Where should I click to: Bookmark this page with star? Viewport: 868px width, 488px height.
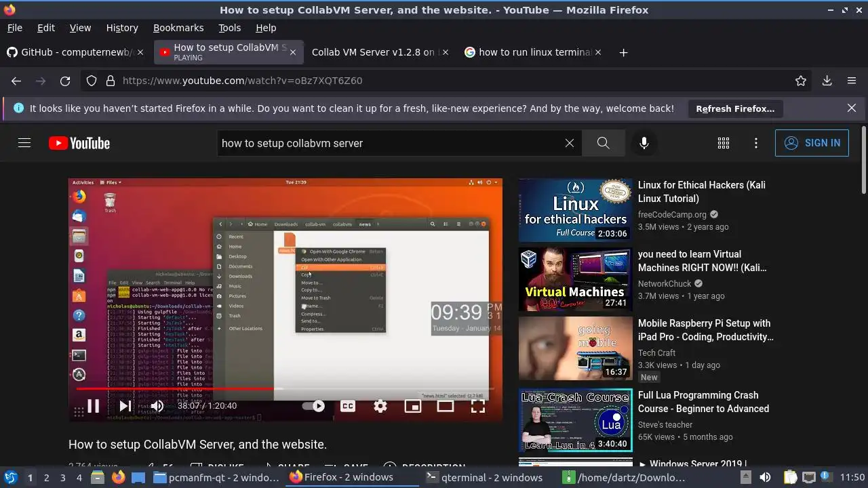pos(801,81)
